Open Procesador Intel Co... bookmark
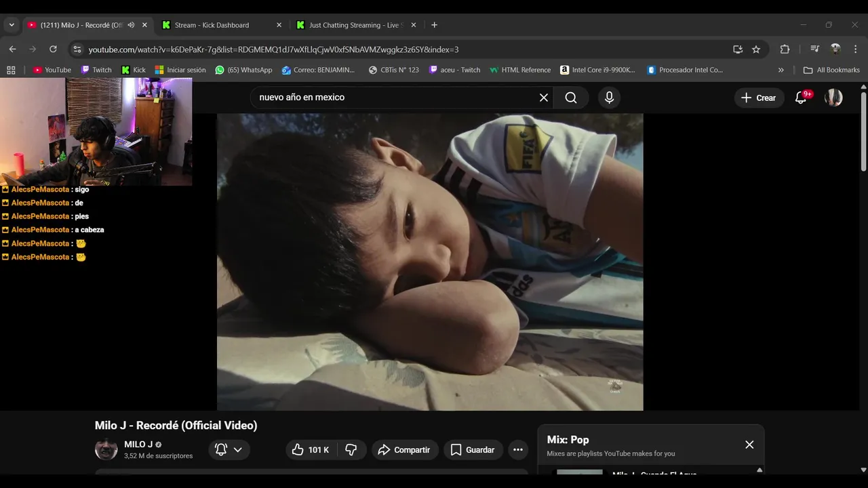The width and height of the screenshot is (868, 488). [685, 70]
